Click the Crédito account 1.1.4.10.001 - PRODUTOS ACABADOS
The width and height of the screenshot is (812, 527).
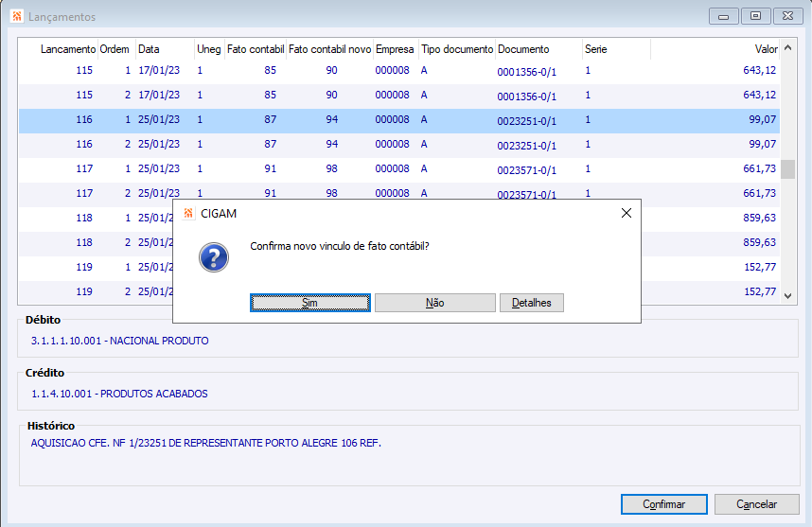119,394
